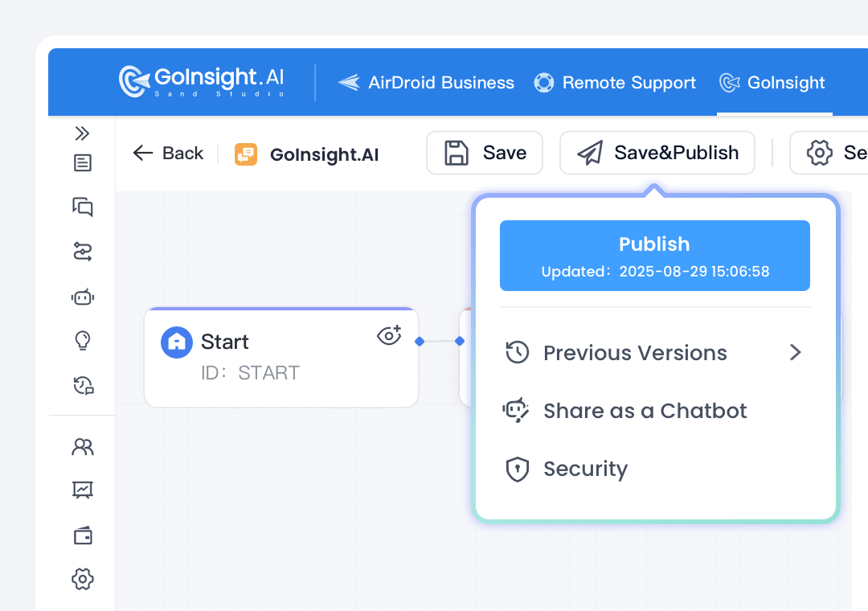Open the gear settings sidebar icon
Image resolution: width=868 pixels, height=611 pixels.
coord(82,579)
